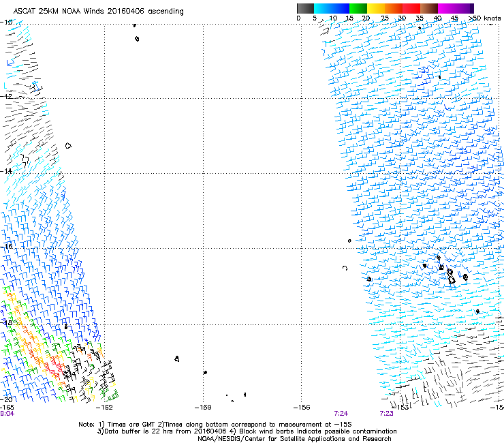504x443 pixels.
Task: Click the blue 10-15 knots legend color
Action: coord(341,8)
